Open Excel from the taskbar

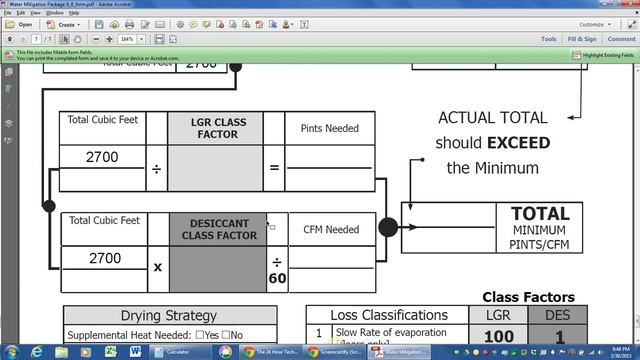tap(111, 352)
